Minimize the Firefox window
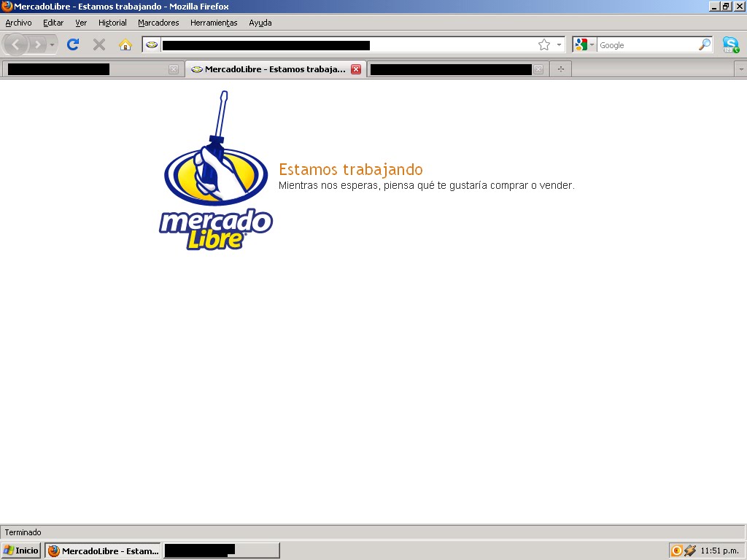The width and height of the screenshot is (747, 560). pos(714,7)
